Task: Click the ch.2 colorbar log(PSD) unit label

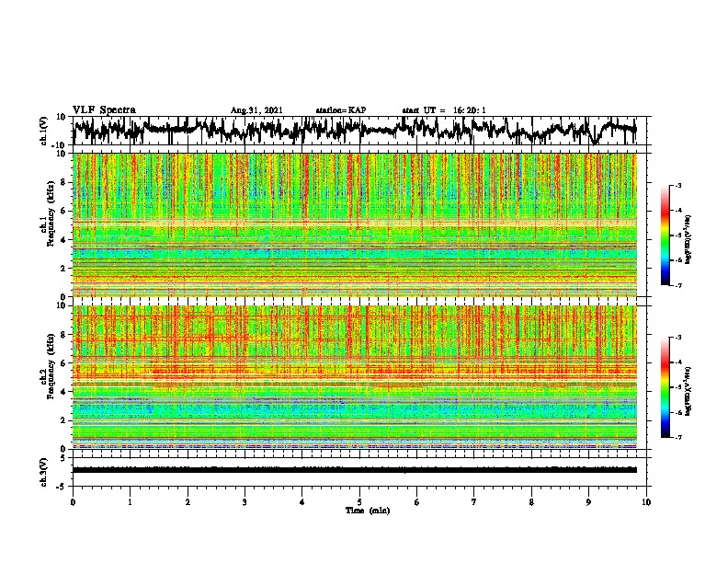Action: pyautogui.click(x=688, y=391)
